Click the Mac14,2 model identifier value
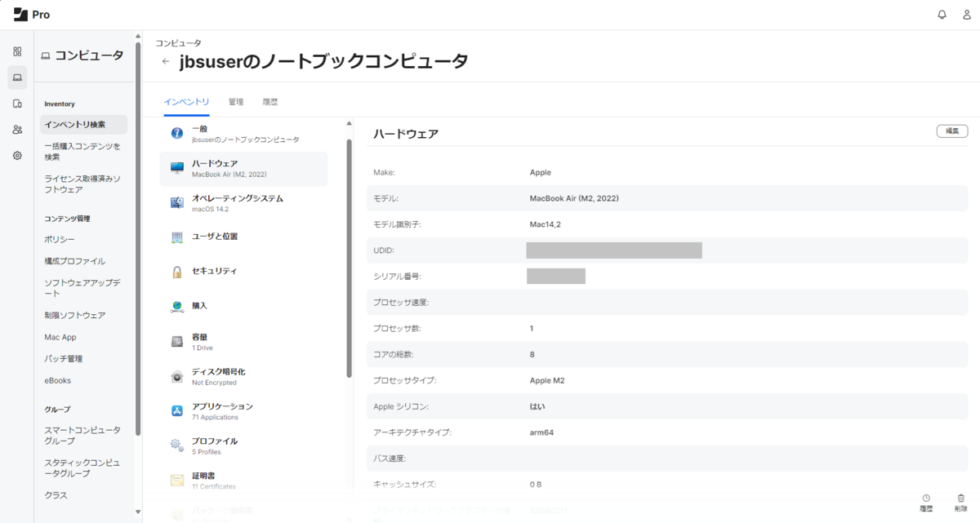Screen dimensions: 980x523 point(546,224)
